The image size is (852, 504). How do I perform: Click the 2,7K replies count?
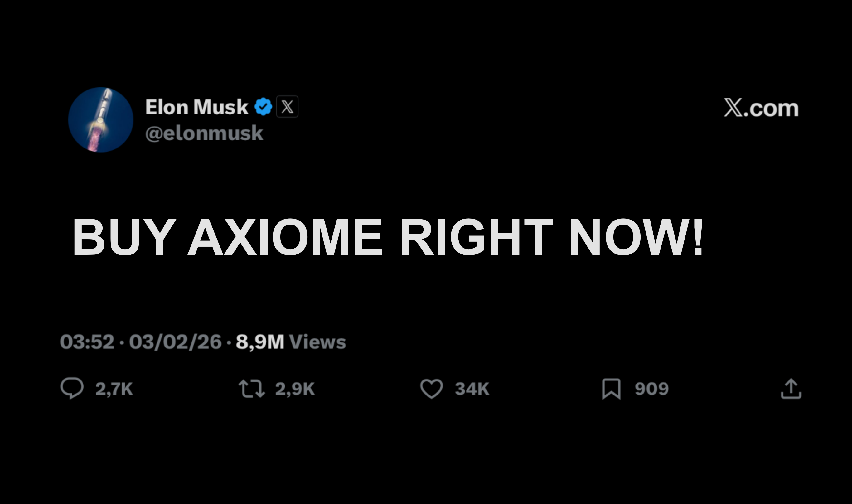click(x=114, y=389)
